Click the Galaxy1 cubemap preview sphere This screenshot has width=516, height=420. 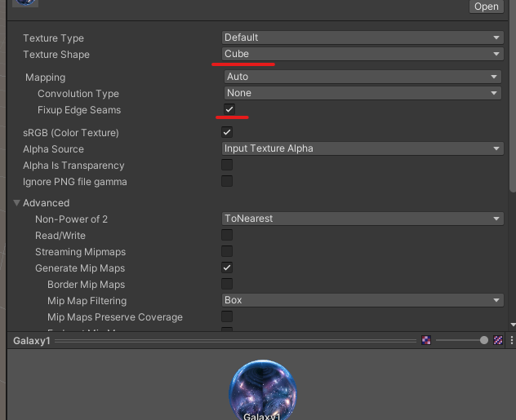click(263, 390)
